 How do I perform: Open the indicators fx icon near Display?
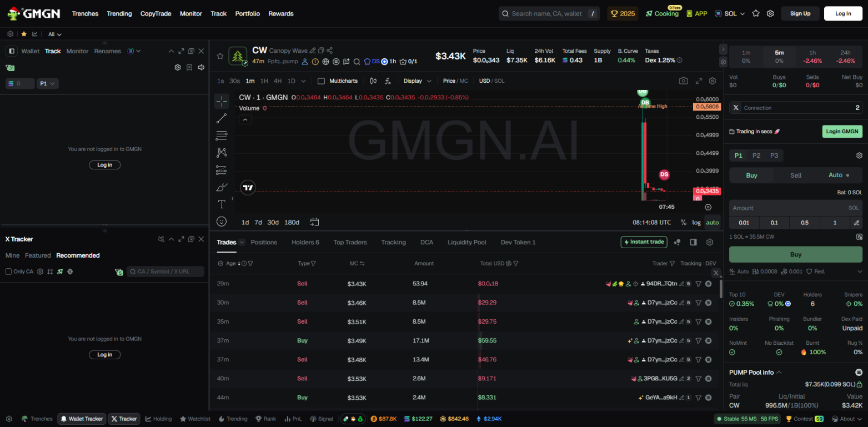pyautogui.click(x=388, y=81)
